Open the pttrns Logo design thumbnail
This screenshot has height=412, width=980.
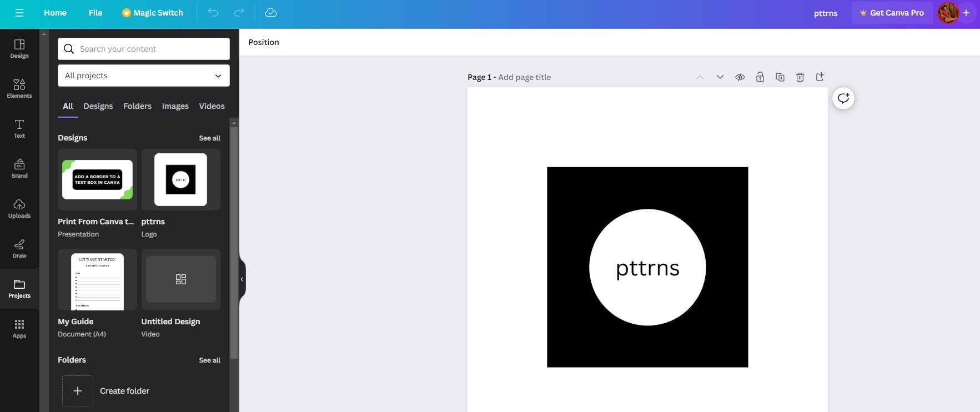coord(181,180)
